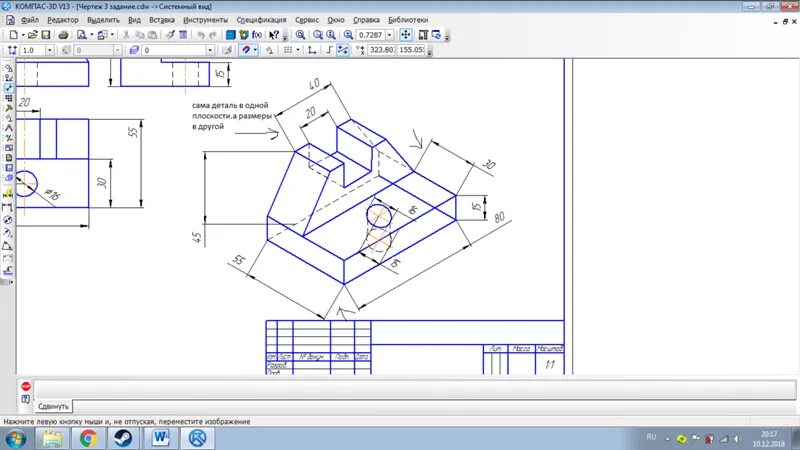
Task: Open the Файл menu
Action: click(30, 20)
